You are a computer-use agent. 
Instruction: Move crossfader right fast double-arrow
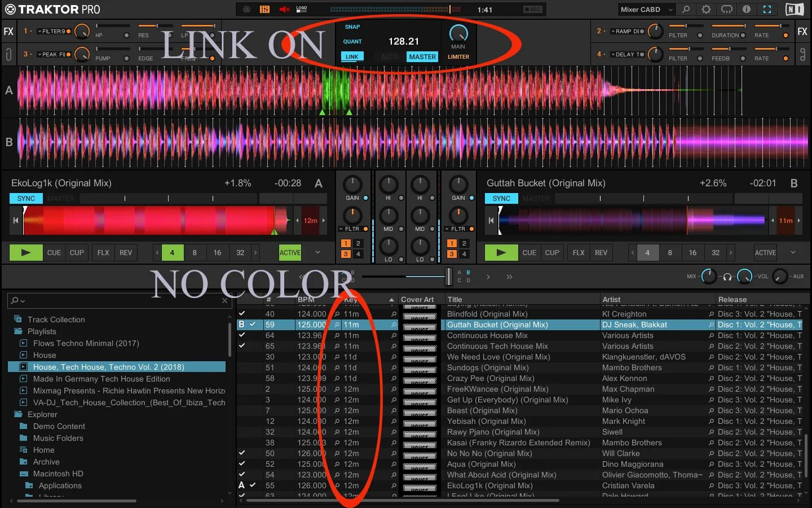tap(509, 277)
